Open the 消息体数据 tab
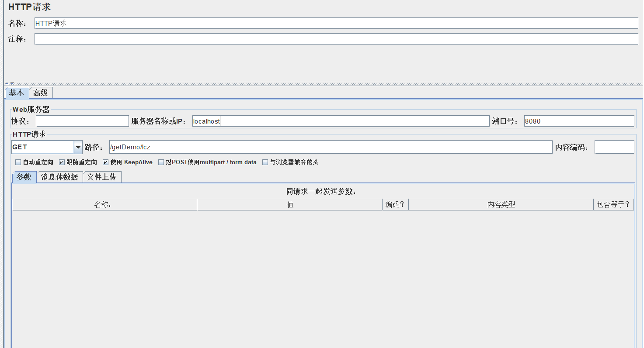 pyautogui.click(x=59, y=177)
